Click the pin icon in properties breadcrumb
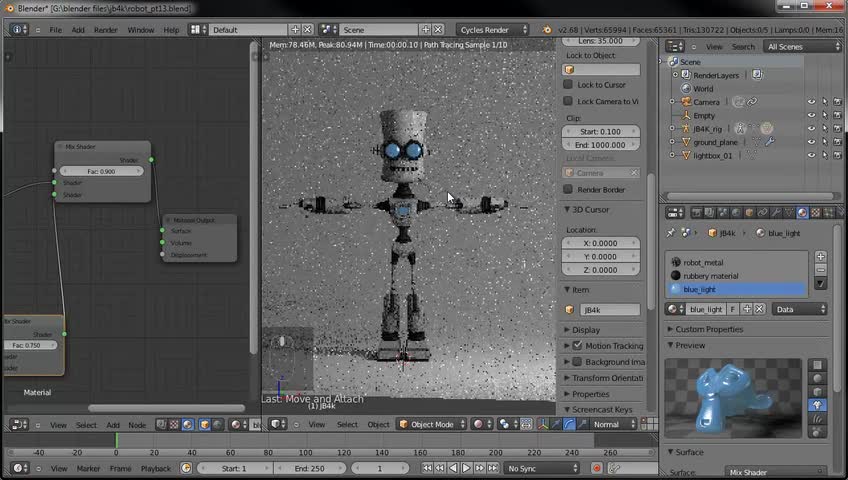848x480 pixels. tap(671, 233)
